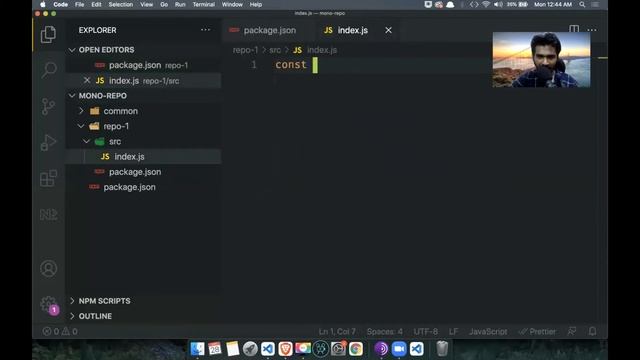This screenshot has height=360, width=640.
Task: Open the Extensions view
Action: pos(48,178)
